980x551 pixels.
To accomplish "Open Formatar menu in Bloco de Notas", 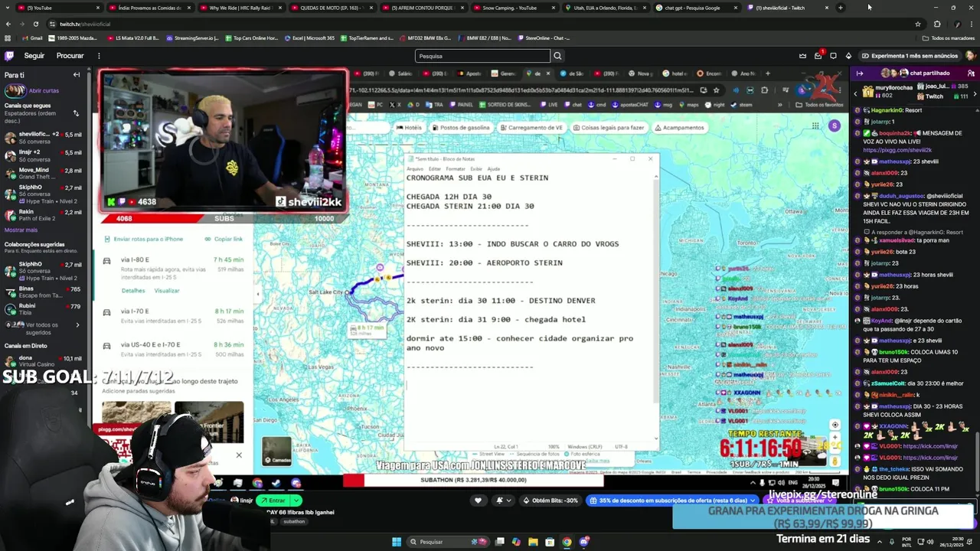I will pyautogui.click(x=456, y=168).
